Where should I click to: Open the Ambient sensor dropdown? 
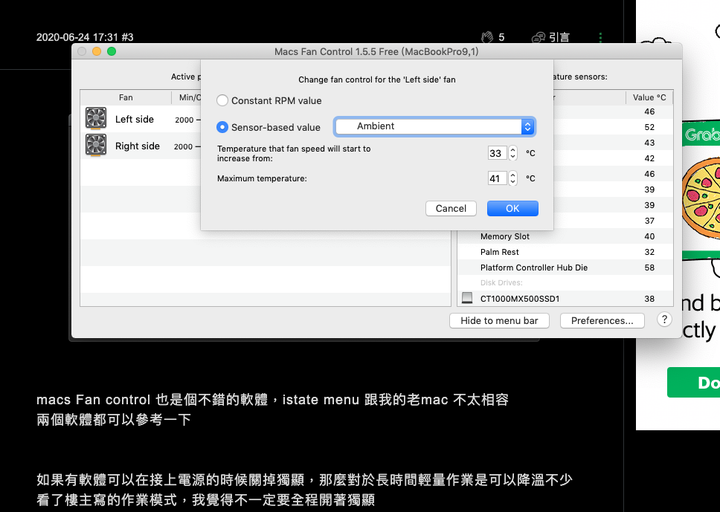pyautogui.click(x=435, y=126)
